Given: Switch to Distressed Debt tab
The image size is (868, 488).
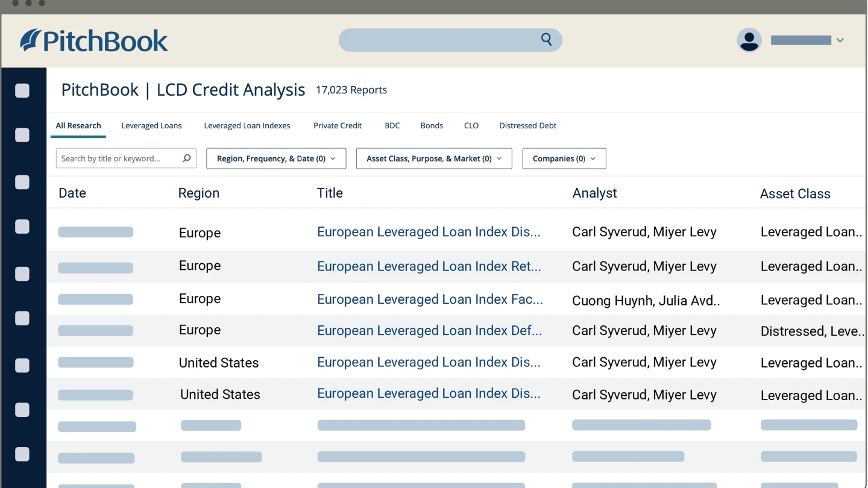Looking at the screenshot, I should click(x=527, y=125).
